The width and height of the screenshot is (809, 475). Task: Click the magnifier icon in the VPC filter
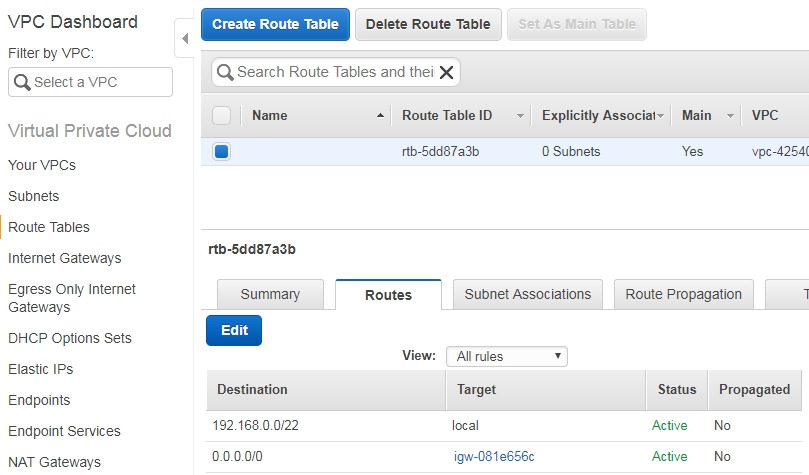pos(22,83)
